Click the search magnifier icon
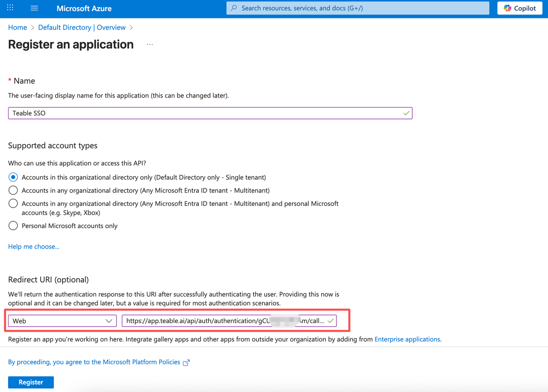The image size is (548, 392). click(234, 8)
